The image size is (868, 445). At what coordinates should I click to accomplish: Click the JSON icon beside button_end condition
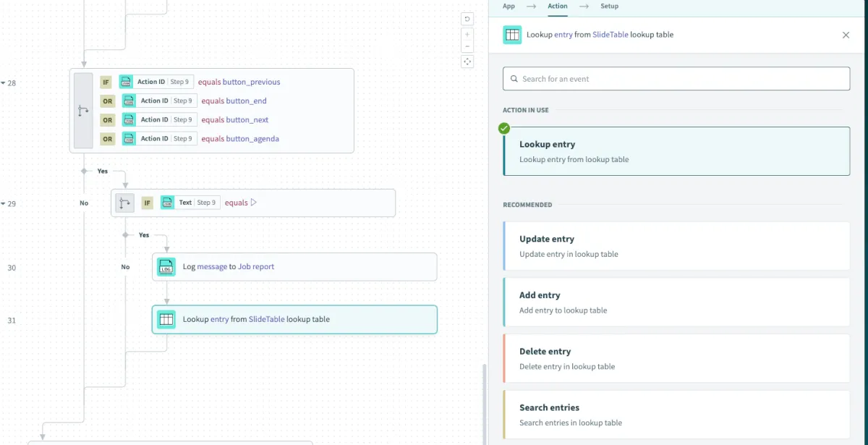coord(129,101)
